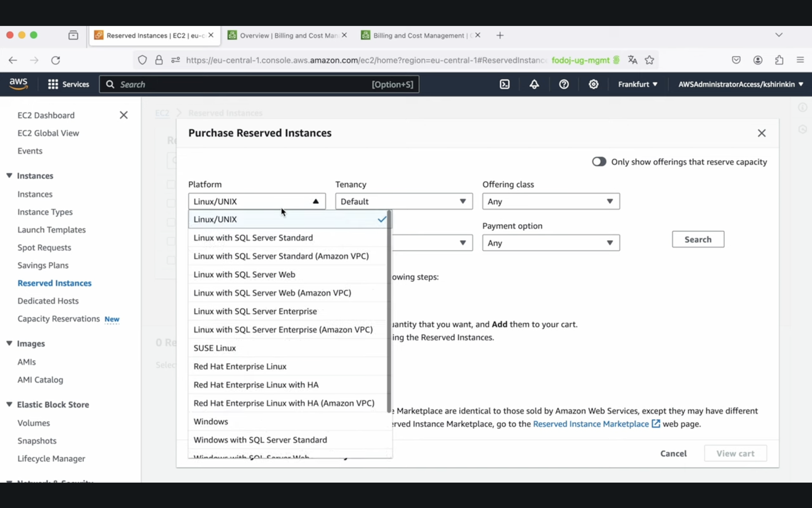Choose SUSE Linux platform
This screenshot has width=812, height=508.
(288, 348)
